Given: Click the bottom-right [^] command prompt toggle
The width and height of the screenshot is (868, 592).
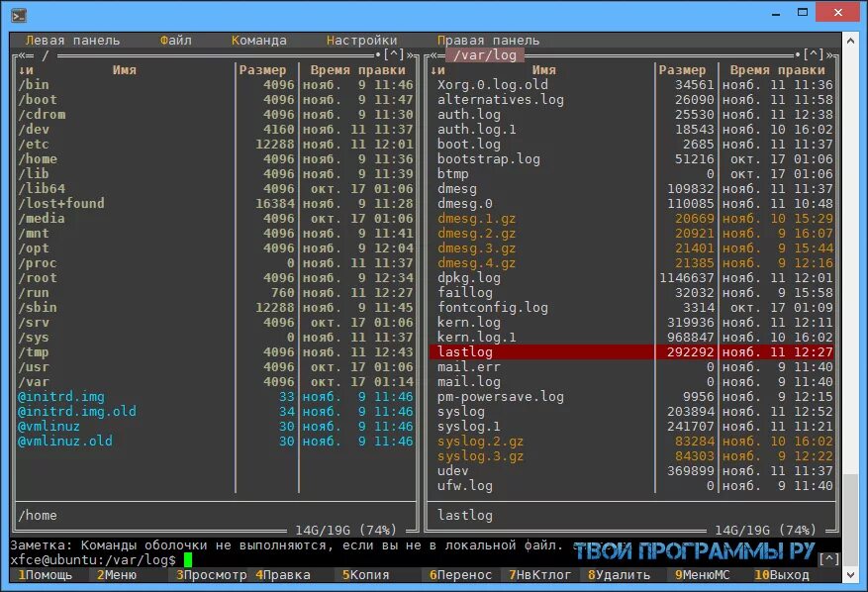Looking at the screenshot, I should point(828,559).
